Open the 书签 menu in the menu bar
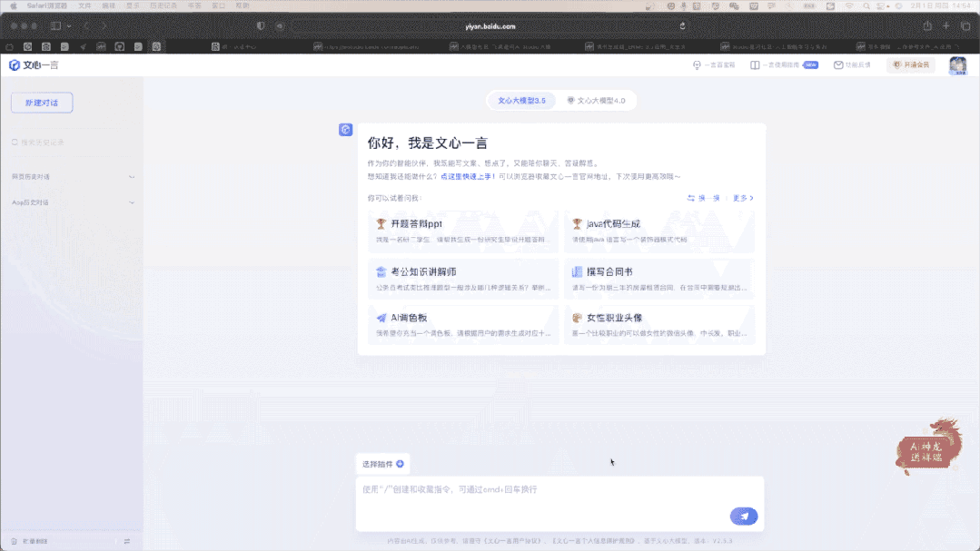Viewport: 980px width, 551px height. (x=194, y=5)
